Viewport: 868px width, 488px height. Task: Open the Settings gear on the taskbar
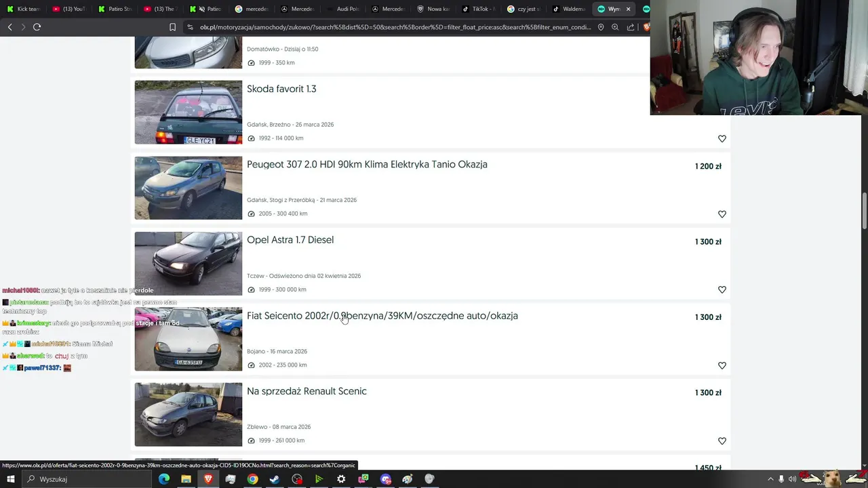341,479
